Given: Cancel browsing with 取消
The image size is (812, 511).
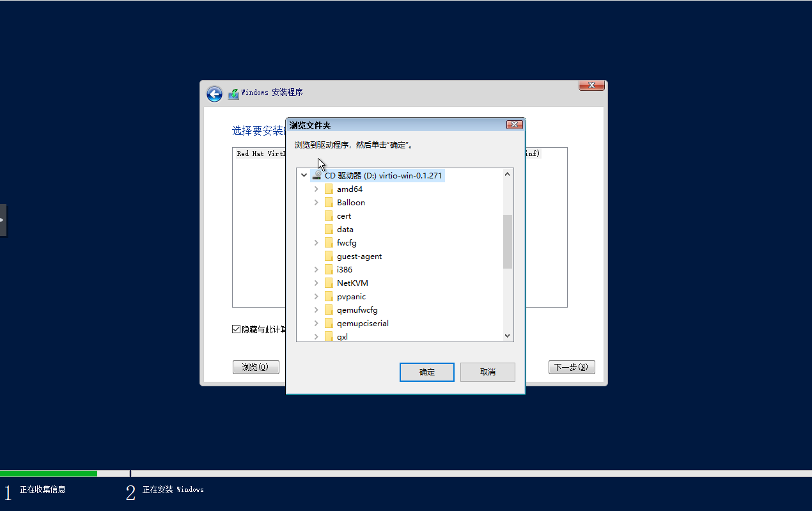Looking at the screenshot, I should 487,372.
